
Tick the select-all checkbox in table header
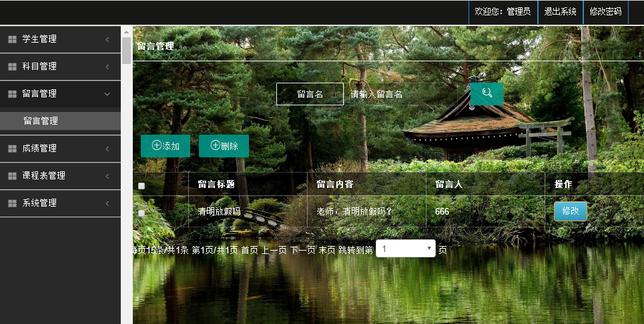pyautogui.click(x=141, y=186)
